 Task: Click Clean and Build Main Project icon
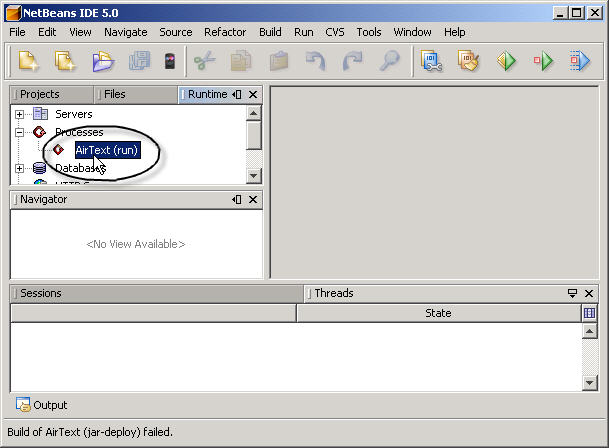tap(468, 61)
